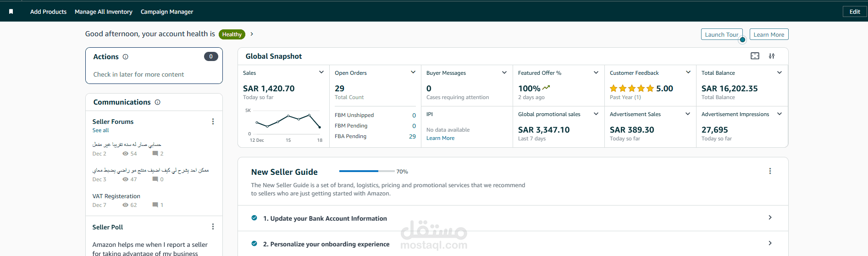Click the SAR 1,420.70 sales value
The width and height of the screenshot is (868, 256).
click(269, 89)
